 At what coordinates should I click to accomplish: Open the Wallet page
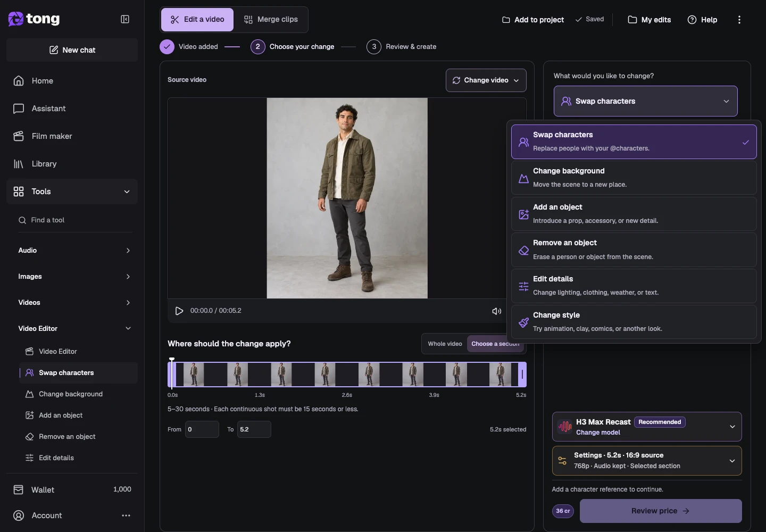[x=72, y=489]
